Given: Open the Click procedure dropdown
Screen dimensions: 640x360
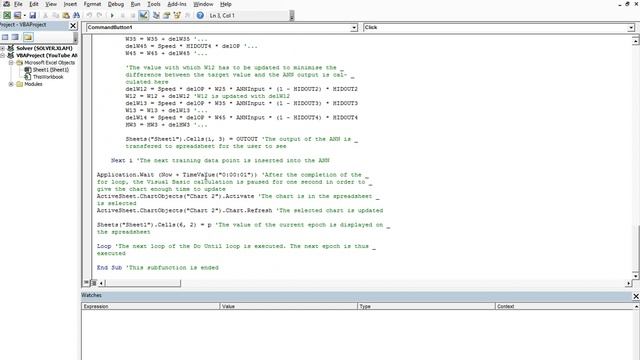Looking at the screenshot, I should coord(631,27).
